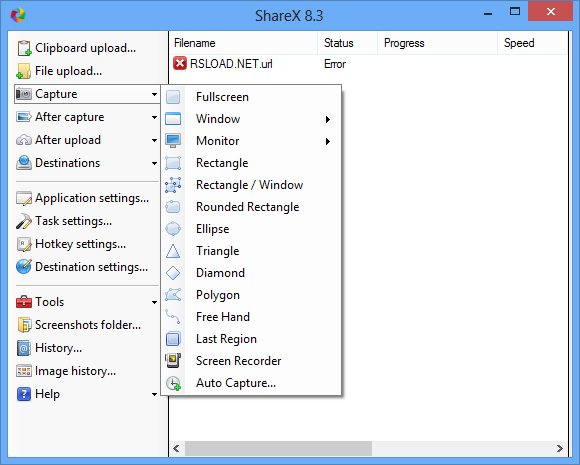Click the Clipboard upload icon
Screen dimensions: 580x465
(x=24, y=48)
